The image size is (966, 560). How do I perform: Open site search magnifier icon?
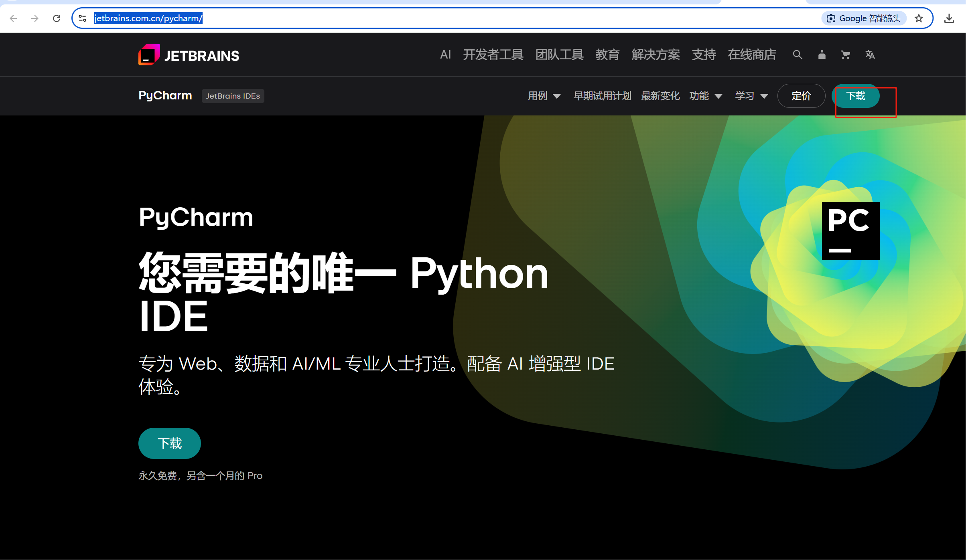tap(797, 55)
